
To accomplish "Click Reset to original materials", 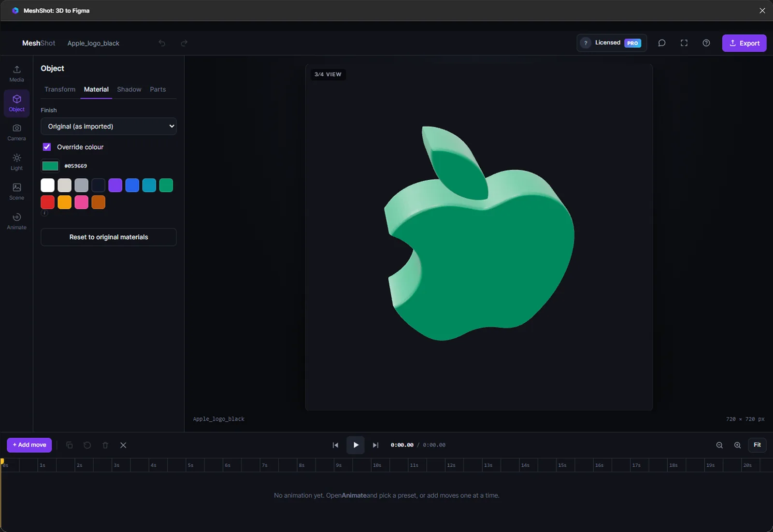I will [x=109, y=237].
